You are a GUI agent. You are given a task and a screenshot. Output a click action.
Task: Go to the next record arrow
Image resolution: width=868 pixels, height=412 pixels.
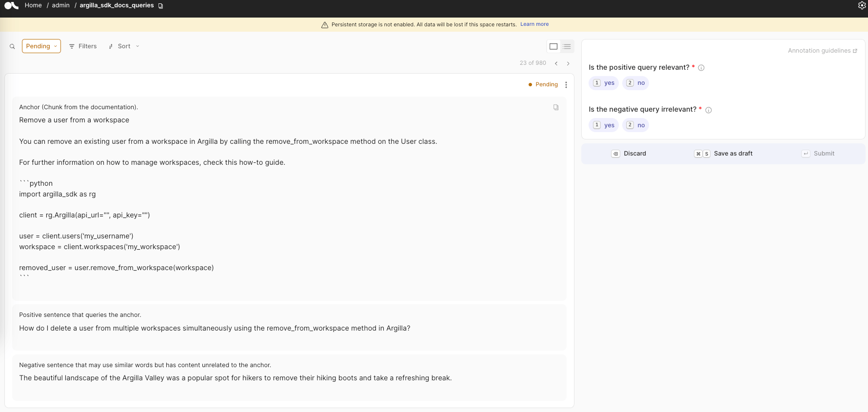pyautogui.click(x=568, y=63)
